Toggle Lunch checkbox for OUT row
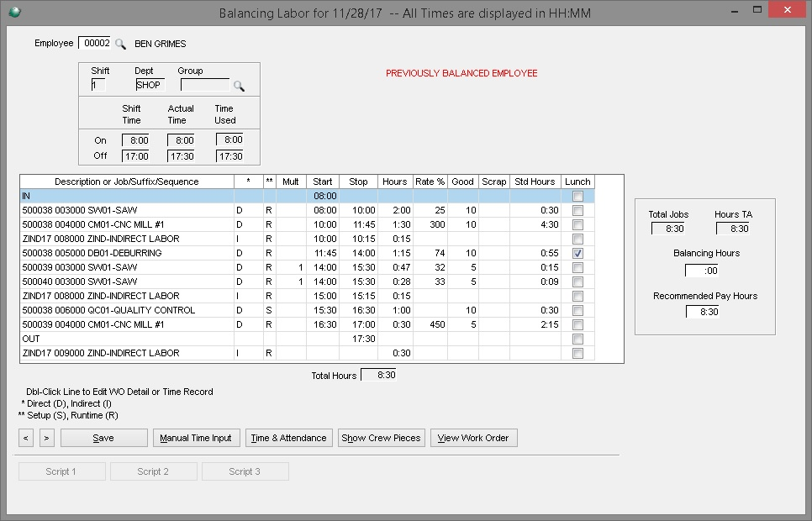 [x=578, y=339]
